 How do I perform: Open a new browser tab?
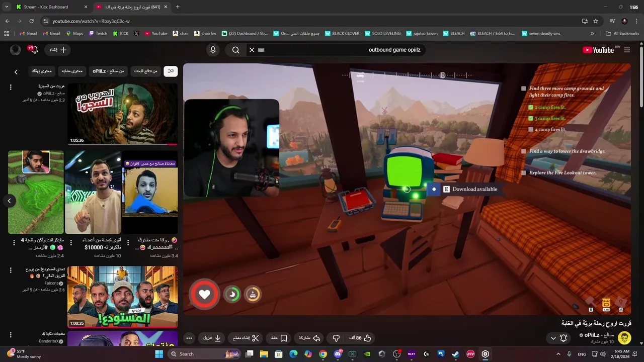tap(178, 7)
